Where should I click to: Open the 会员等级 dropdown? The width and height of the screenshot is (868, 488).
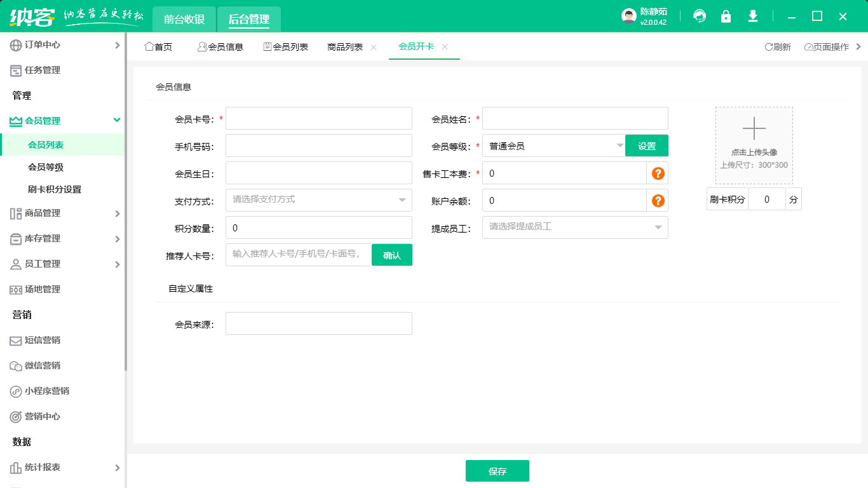tap(554, 146)
